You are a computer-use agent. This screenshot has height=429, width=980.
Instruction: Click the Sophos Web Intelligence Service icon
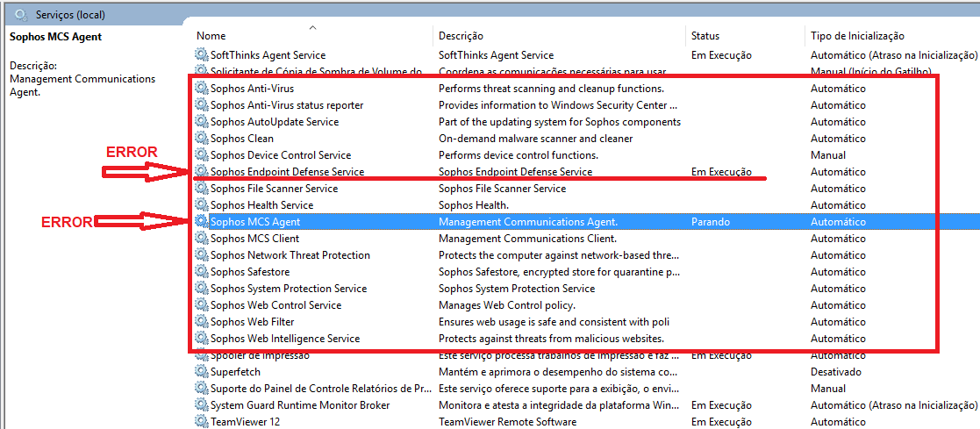201,339
